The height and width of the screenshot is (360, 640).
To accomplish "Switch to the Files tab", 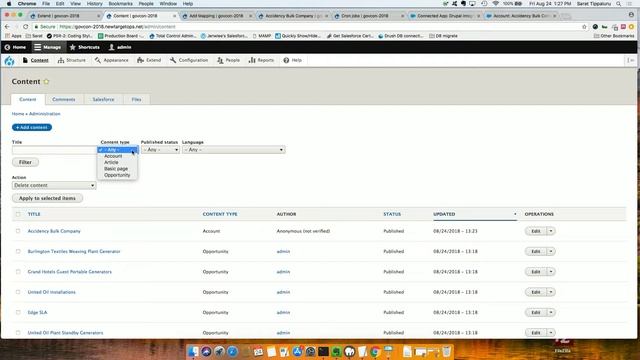I will (x=136, y=99).
